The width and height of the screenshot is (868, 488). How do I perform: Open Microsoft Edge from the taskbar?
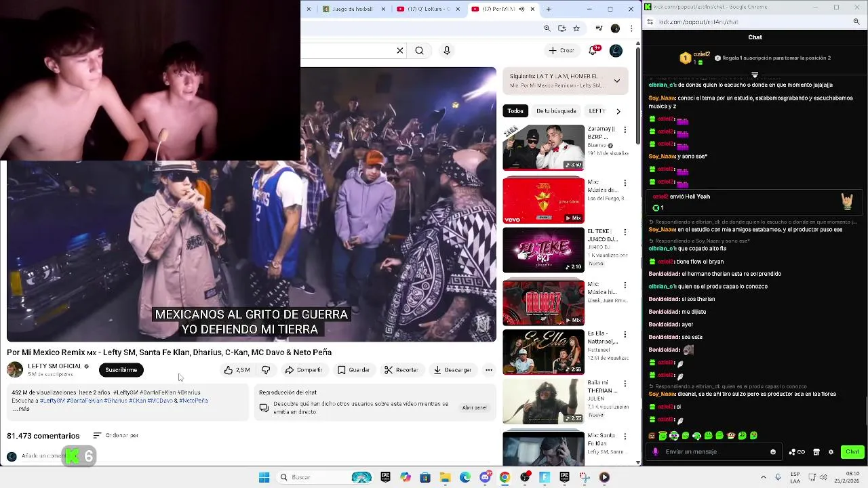[x=465, y=477]
